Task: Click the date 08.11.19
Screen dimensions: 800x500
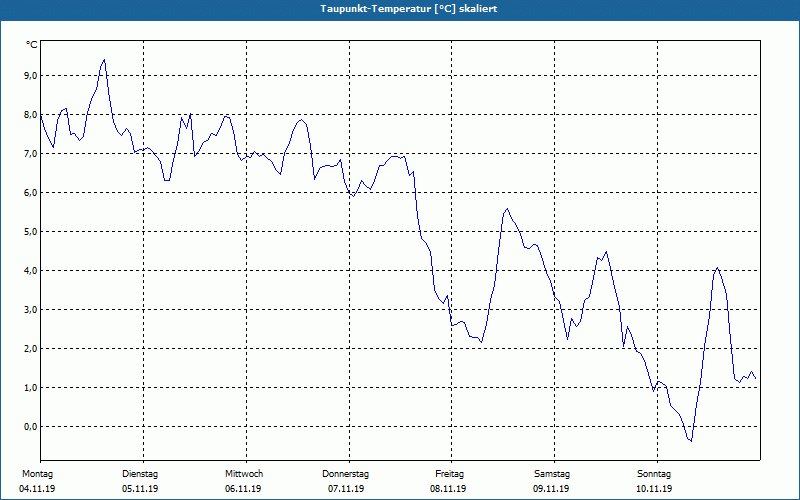Action: pyautogui.click(x=448, y=489)
